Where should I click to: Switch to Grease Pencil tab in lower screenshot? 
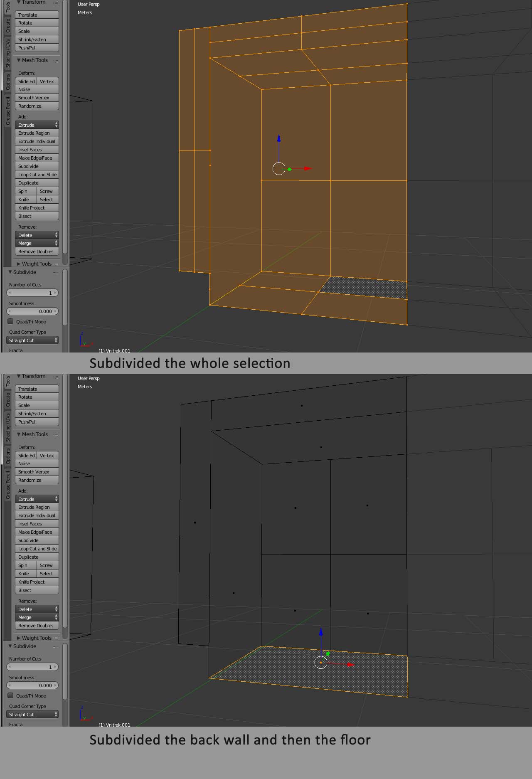[x=7, y=485]
